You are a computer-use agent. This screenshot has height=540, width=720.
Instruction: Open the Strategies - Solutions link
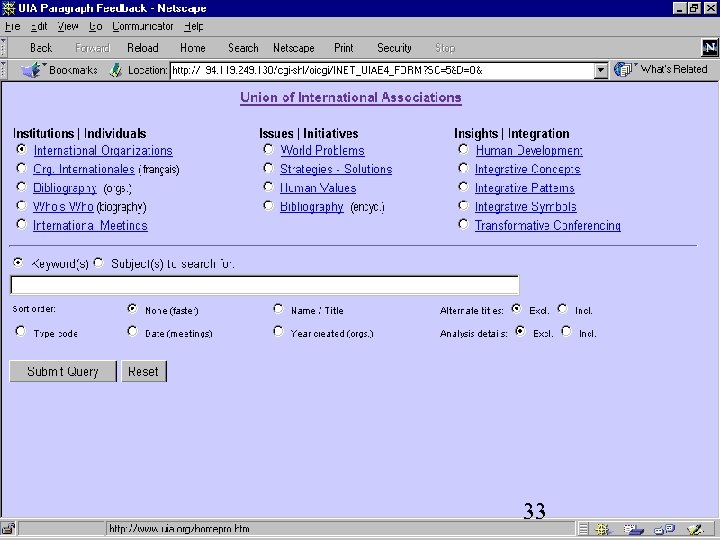[x=336, y=169]
